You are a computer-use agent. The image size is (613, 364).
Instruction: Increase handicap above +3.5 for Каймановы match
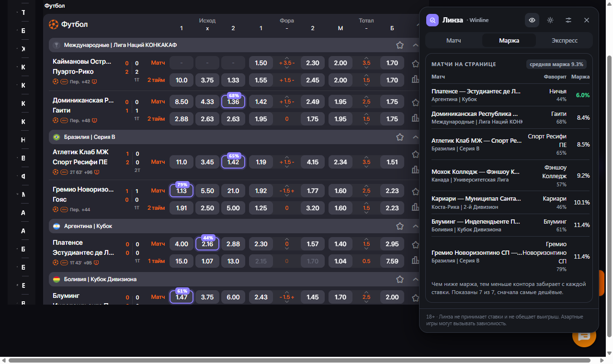(x=287, y=58)
